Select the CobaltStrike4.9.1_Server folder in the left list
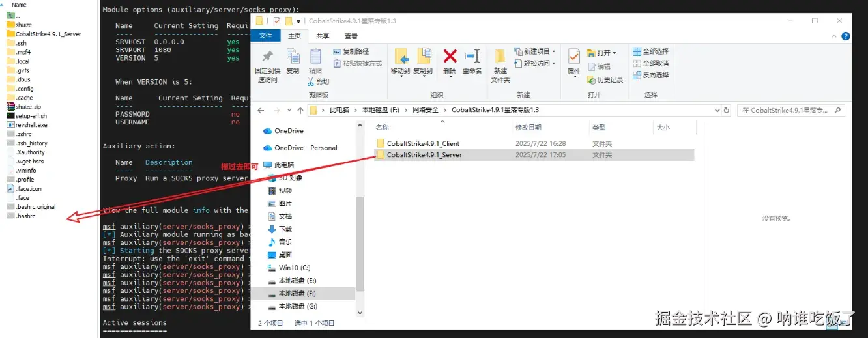This screenshot has width=868, height=338. (44, 34)
